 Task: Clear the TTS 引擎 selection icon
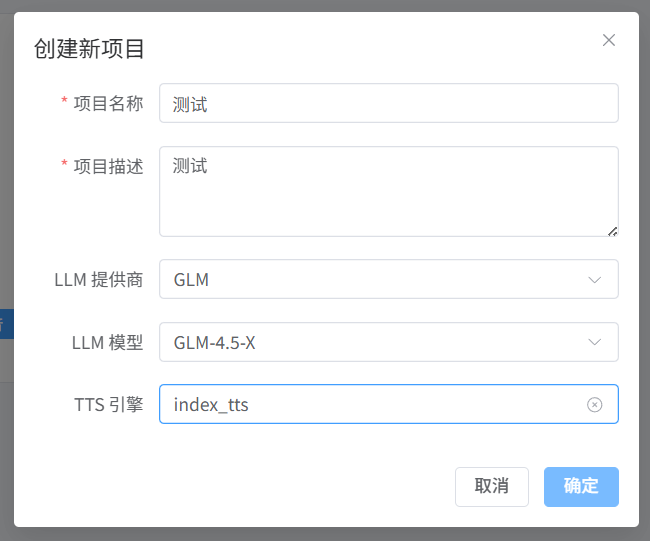[x=594, y=405]
